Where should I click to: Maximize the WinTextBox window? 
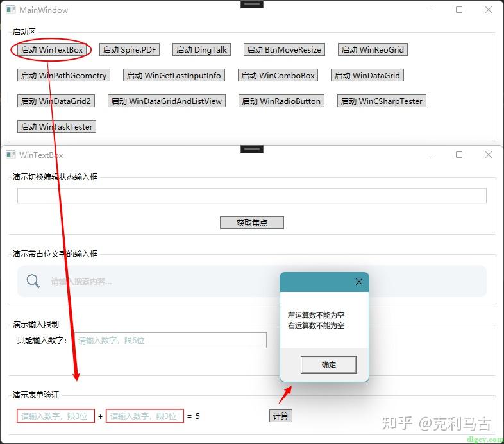tap(459, 155)
